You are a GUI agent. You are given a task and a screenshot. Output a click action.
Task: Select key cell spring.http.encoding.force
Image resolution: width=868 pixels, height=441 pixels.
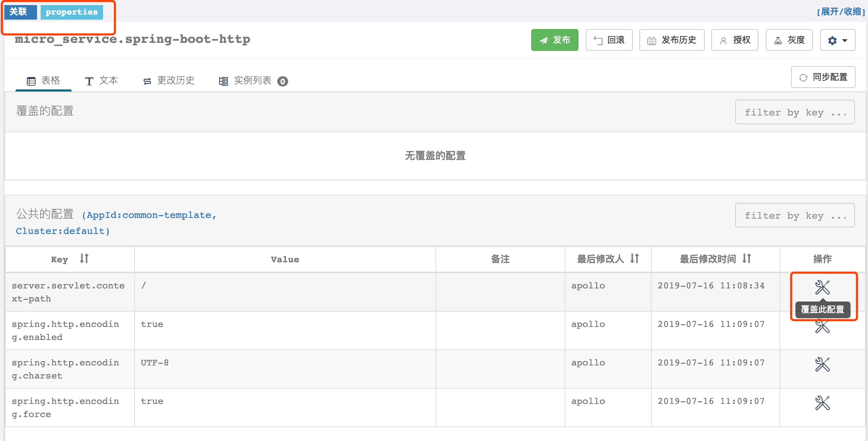coord(70,408)
